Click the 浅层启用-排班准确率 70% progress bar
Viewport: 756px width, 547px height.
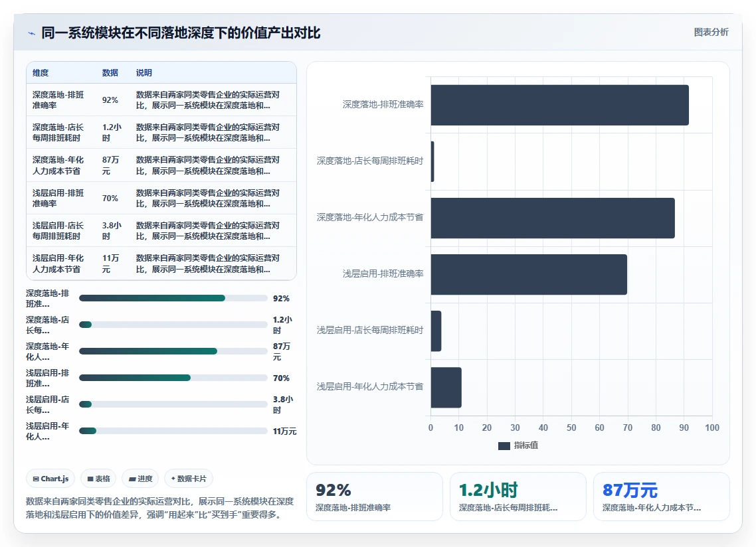pos(173,378)
